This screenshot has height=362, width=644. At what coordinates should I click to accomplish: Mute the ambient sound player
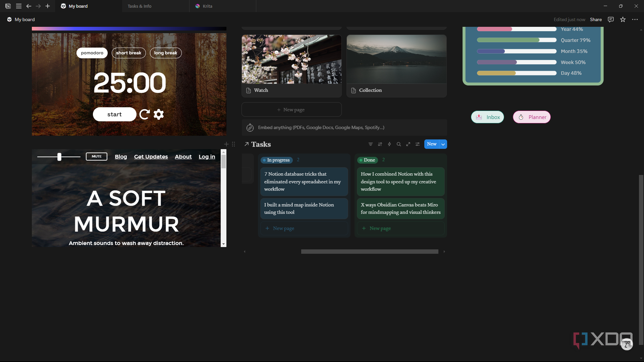click(x=97, y=157)
